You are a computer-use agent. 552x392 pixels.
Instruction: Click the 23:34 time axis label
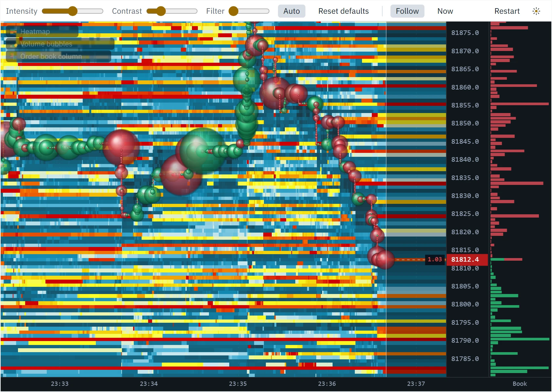click(149, 384)
